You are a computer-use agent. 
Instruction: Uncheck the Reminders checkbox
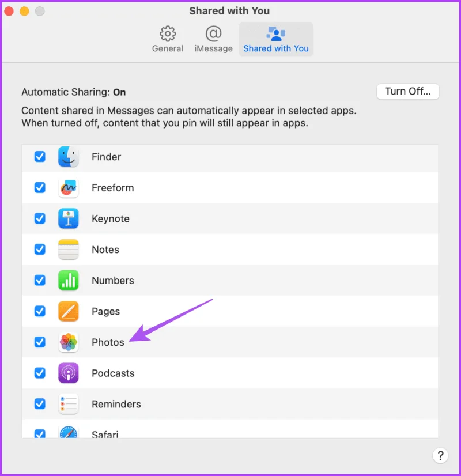(x=40, y=404)
